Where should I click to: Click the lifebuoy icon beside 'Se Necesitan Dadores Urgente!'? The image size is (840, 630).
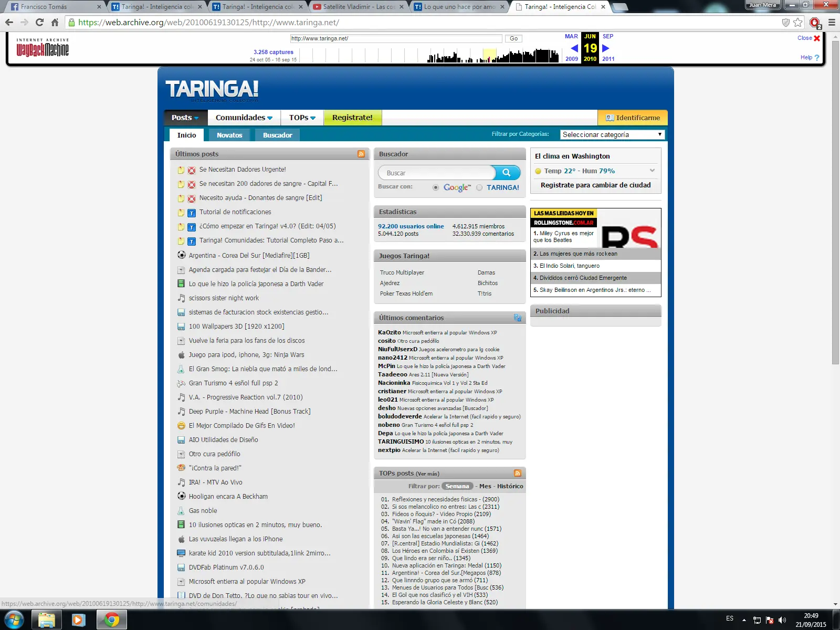click(x=192, y=170)
